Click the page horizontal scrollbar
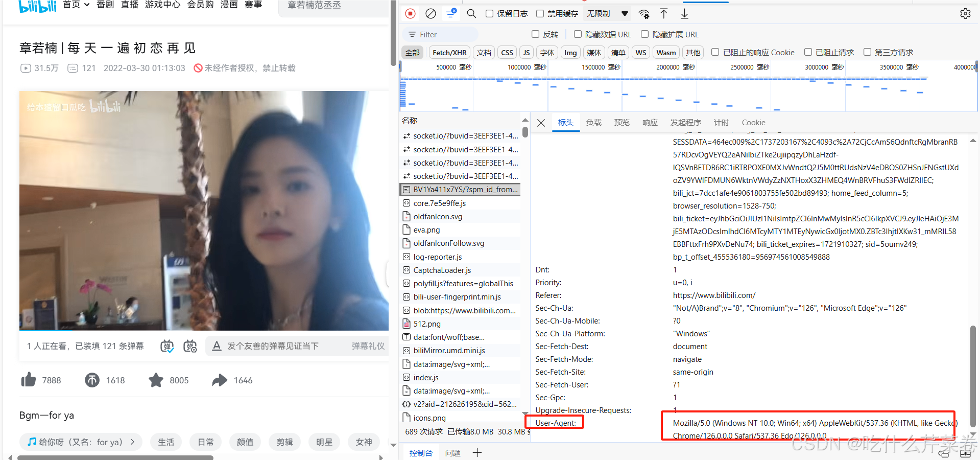 tap(115, 457)
